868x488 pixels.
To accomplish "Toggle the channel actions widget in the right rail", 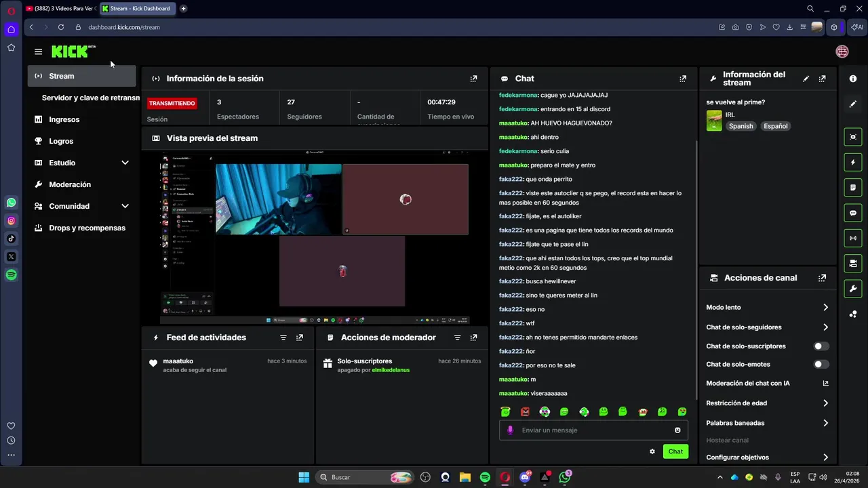I will coord(853,263).
